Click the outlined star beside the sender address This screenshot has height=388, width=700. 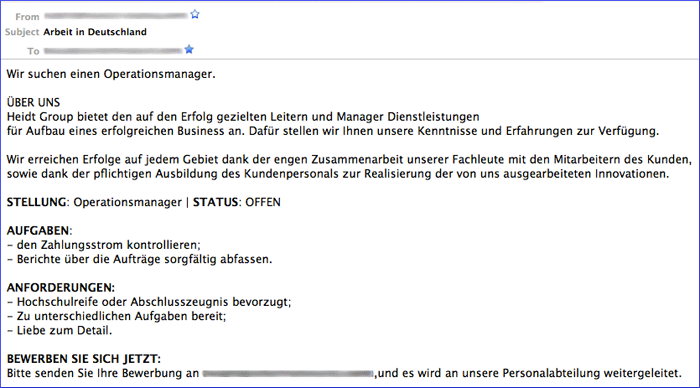point(195,14)
